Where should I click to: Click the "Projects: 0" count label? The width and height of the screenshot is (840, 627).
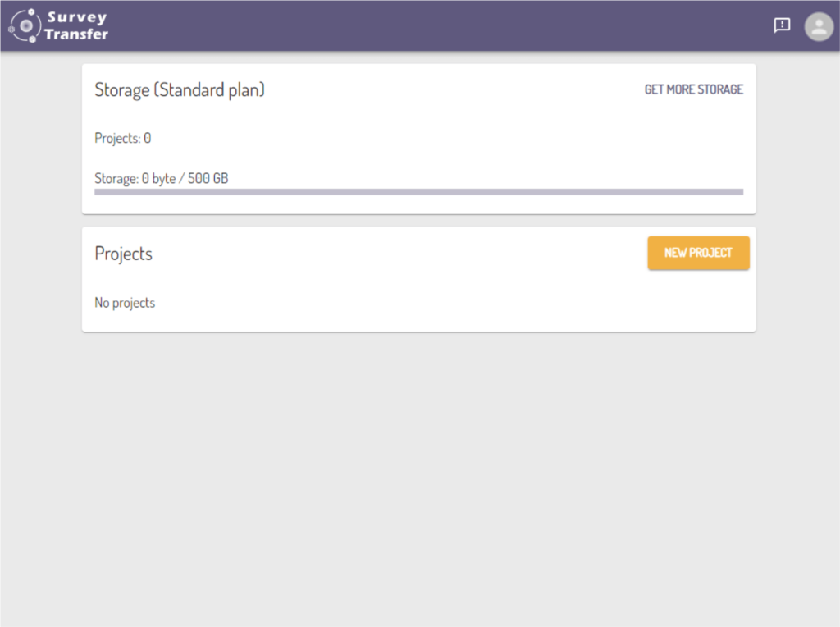click(123, 138)
